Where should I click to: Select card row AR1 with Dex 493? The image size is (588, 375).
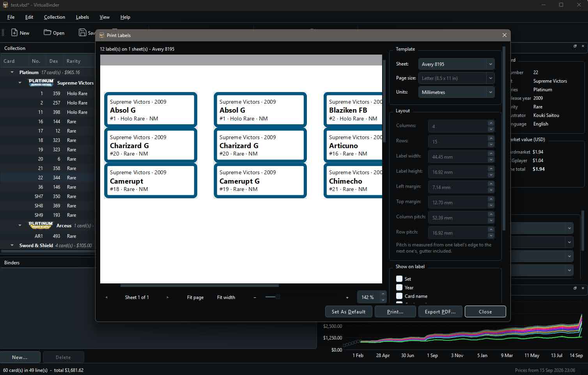click(48, 236)
